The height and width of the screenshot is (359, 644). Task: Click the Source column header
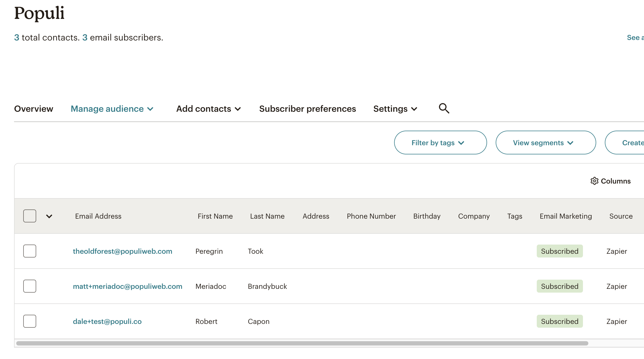click(621, 216)
